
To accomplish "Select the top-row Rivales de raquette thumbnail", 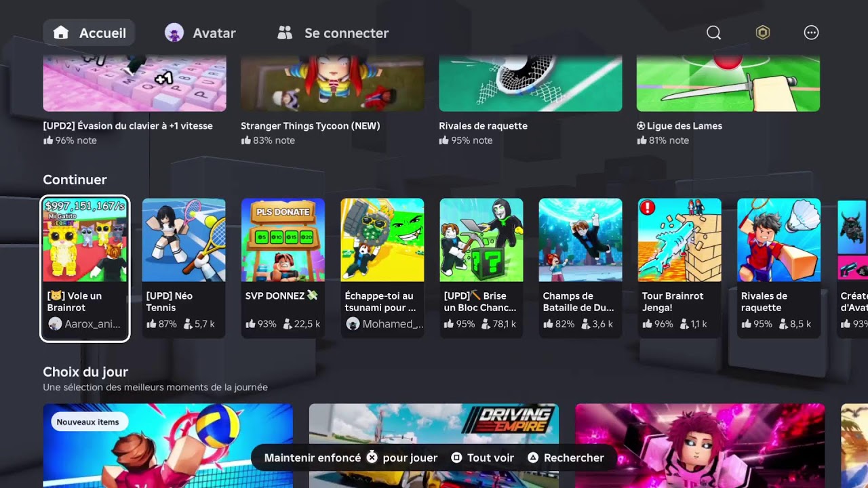I will click(x=530, y=84).
